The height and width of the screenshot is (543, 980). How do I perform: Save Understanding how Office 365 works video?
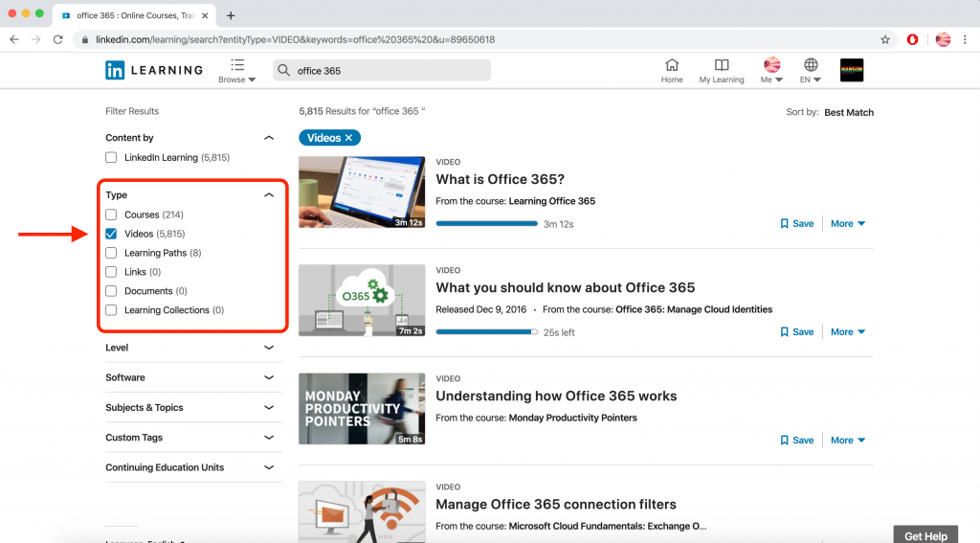pyautogui.click(x=797, y=441)
